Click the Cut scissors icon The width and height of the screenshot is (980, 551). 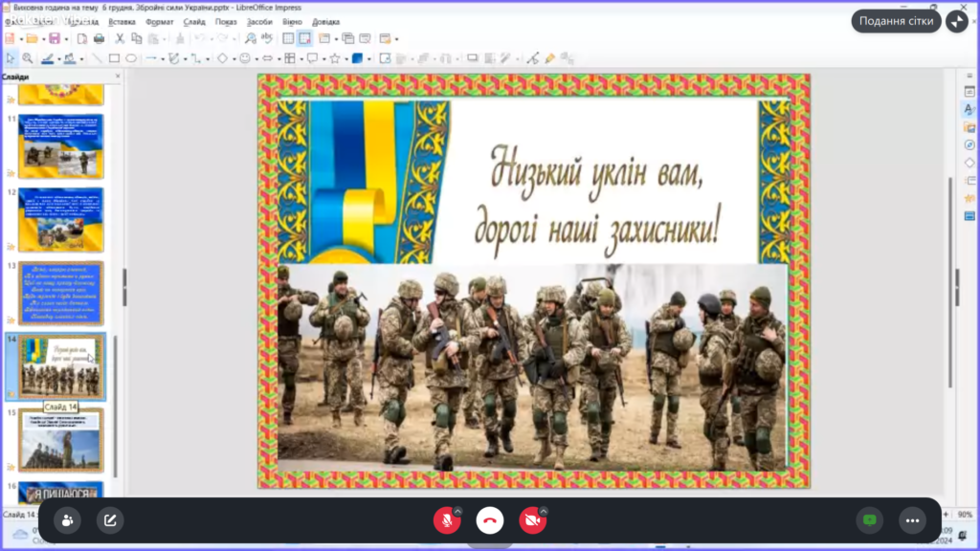pyautogui.click(x=120, y=38)
